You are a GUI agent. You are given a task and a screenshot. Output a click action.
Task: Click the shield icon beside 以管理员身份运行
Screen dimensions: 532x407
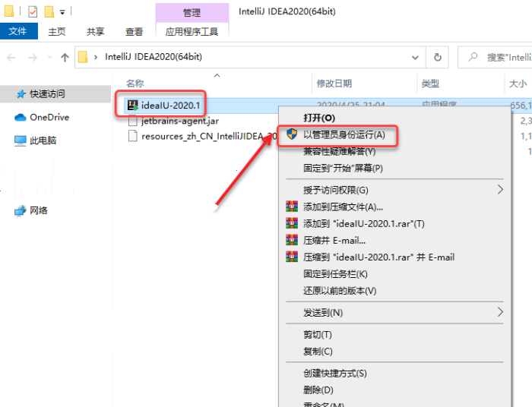coord(292,134)
